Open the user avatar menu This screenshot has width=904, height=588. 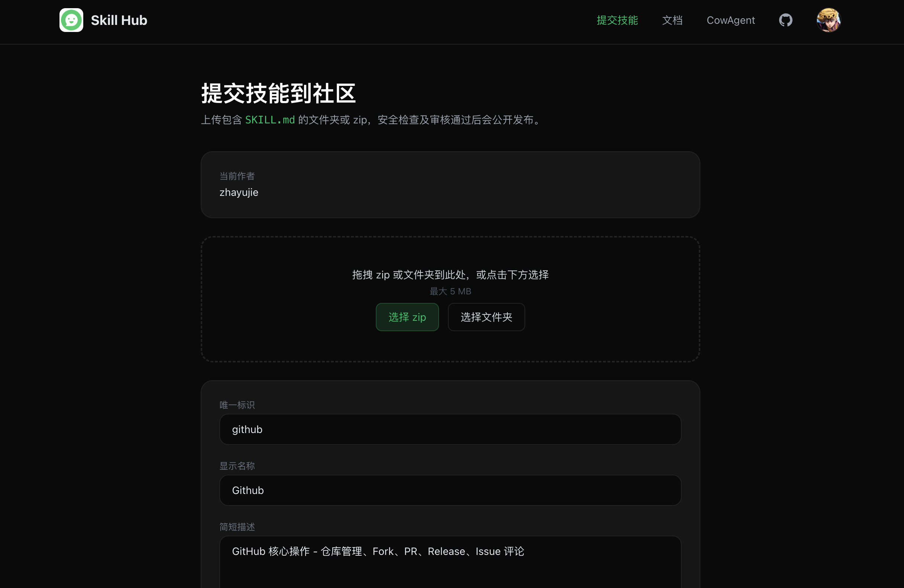point(829,20)
